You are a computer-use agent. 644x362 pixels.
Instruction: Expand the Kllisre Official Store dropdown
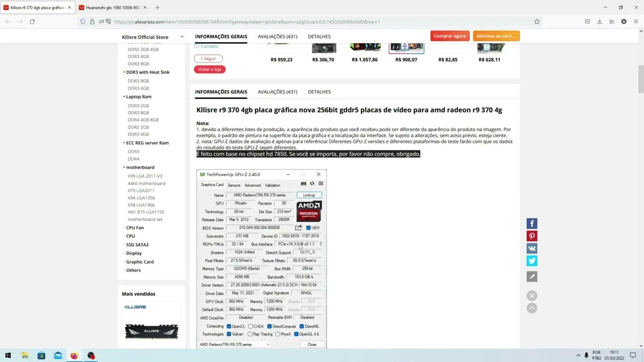point(182,37)
